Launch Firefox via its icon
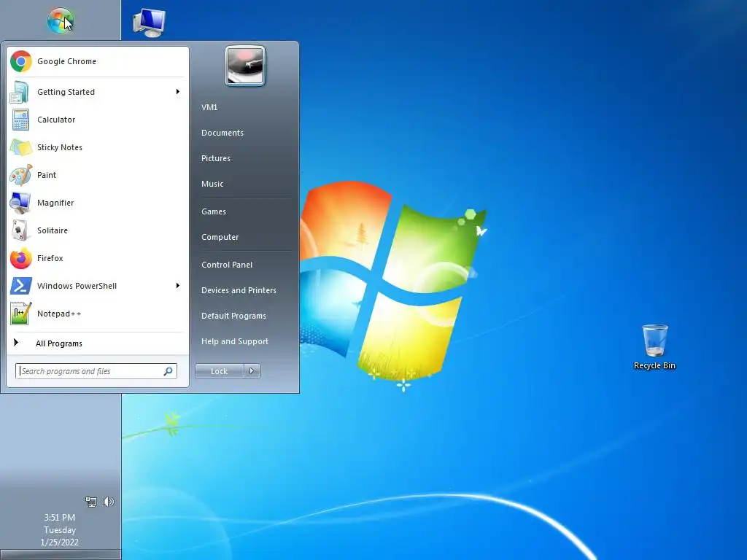This screenshot has width=747, height=560. click(21, 258)
